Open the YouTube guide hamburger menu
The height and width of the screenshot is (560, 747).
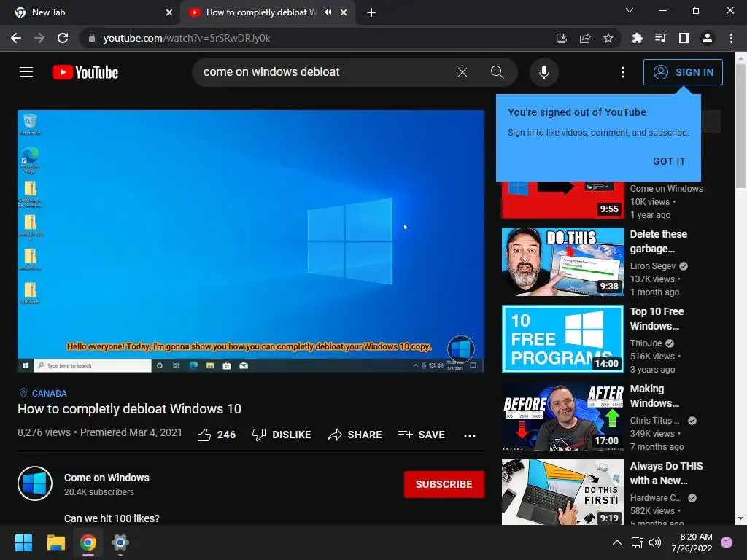click(26, 72)
